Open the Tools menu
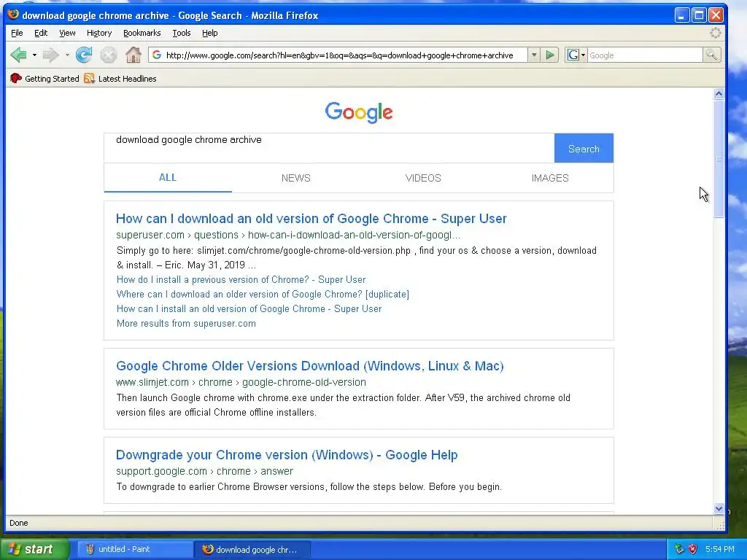Image resolution: width=747 pixels, height=560 pixels. pos(182,33)
